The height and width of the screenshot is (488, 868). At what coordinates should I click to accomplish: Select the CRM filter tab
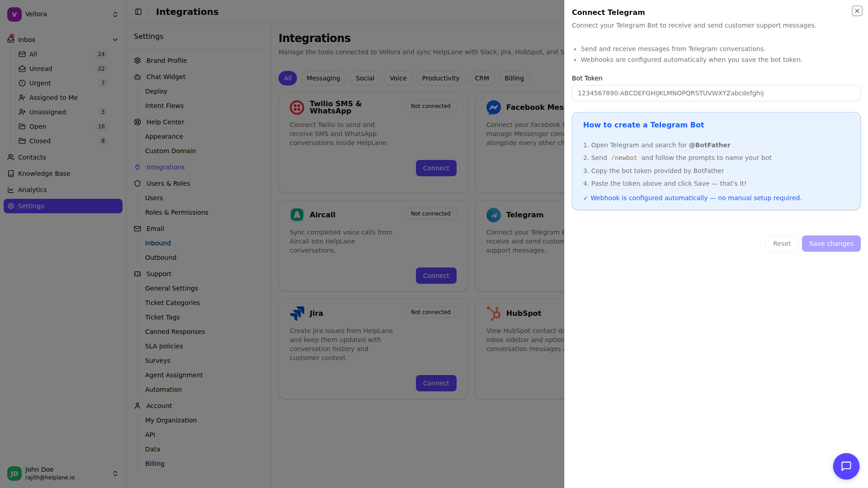pyautogui.click(x=482, y=78)
